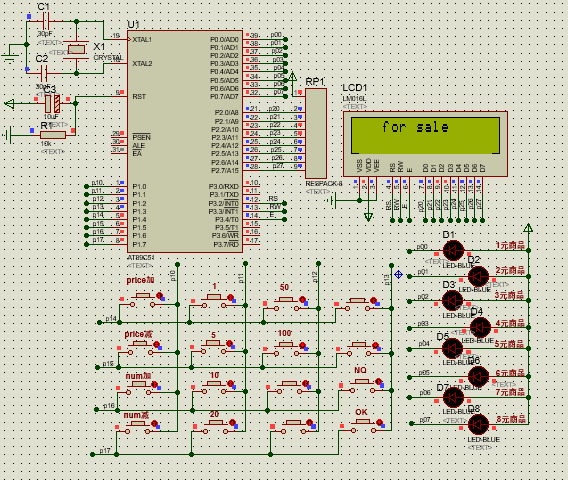568x480 pixels.
Task: Click the 20 keypad push button
Action: coord(216,427)
